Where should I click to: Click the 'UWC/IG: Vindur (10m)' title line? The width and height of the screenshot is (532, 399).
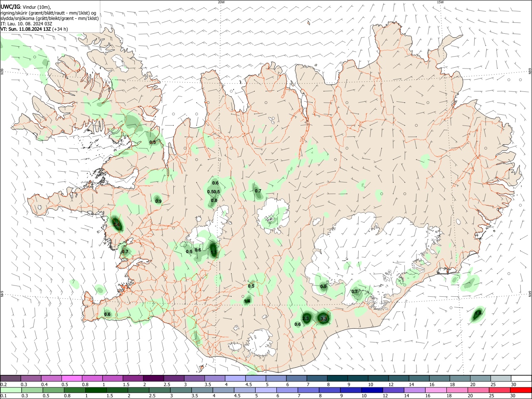(x=25, y=7)
